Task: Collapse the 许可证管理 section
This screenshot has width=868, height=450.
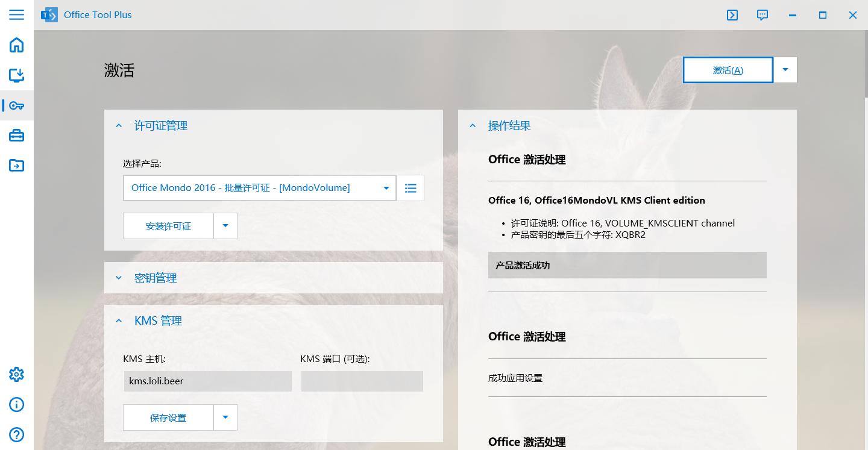Action: coord(118,125)
